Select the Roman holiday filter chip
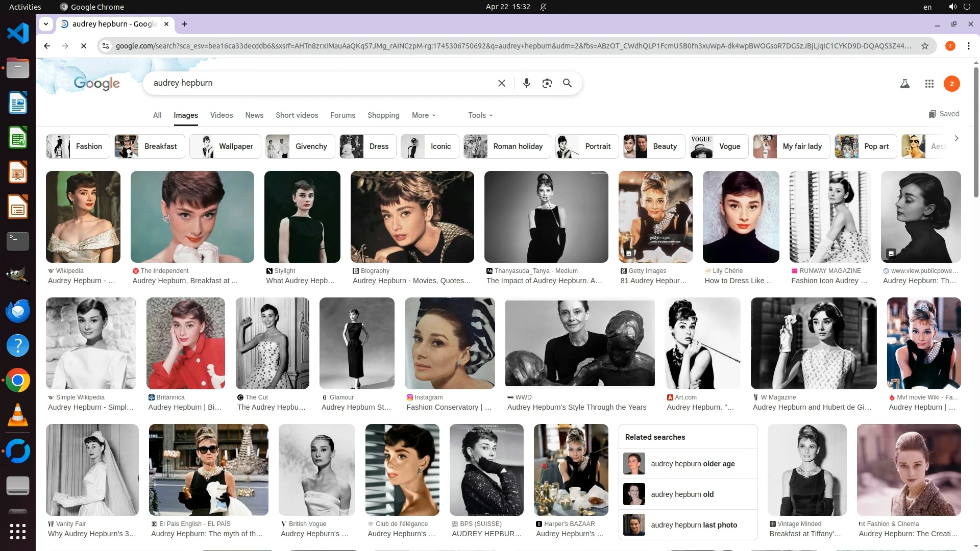 (507, 146)
